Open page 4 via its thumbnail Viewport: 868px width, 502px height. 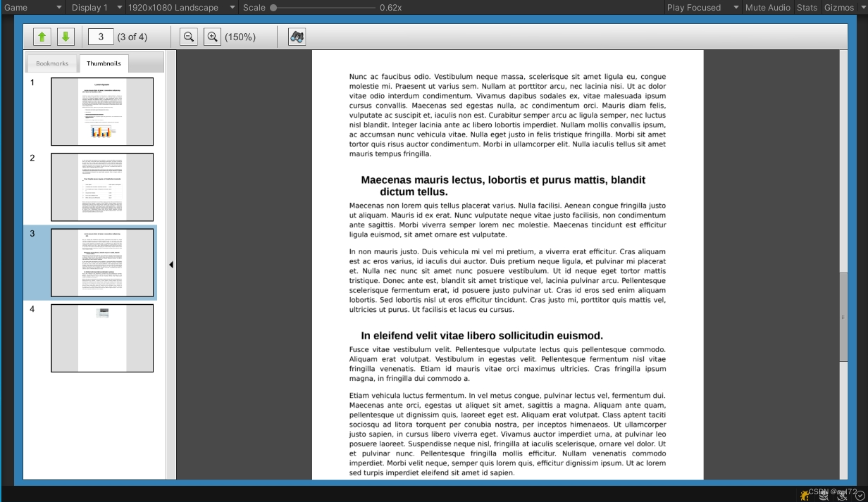pos(101,338)
